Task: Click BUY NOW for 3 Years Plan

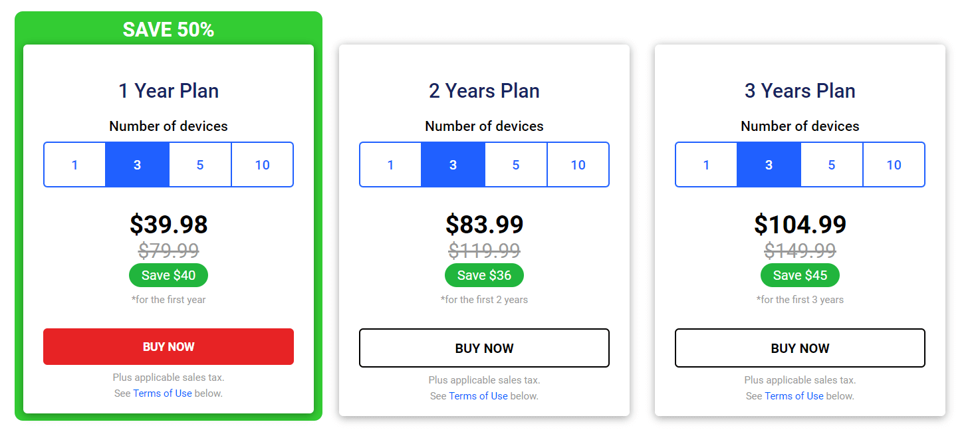Action: (x=800, y=348)
